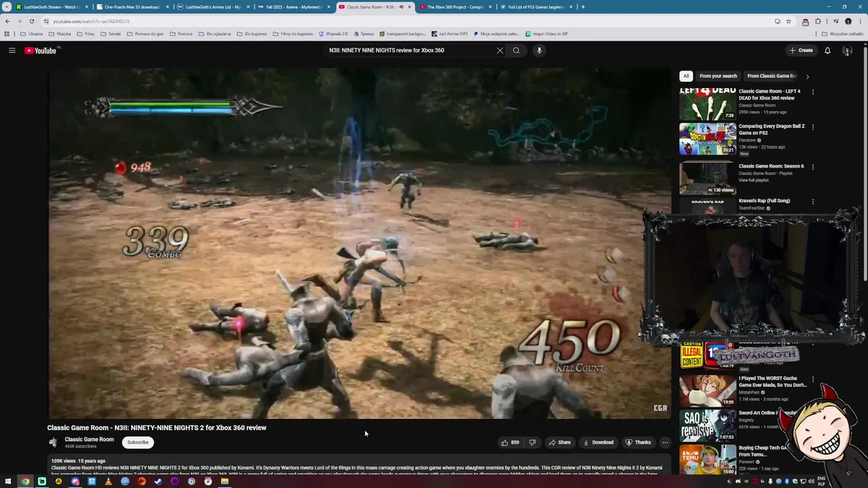Open Seriale bookmark folder
Image resolution: width=868 pixels, height=488 pixels.
coord(111,34)
